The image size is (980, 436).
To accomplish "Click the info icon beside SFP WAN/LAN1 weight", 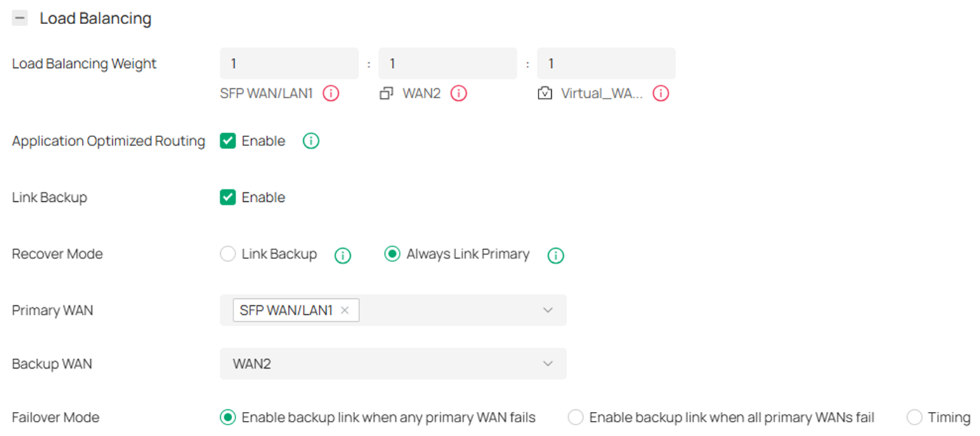I will click(x=330, y=93).
